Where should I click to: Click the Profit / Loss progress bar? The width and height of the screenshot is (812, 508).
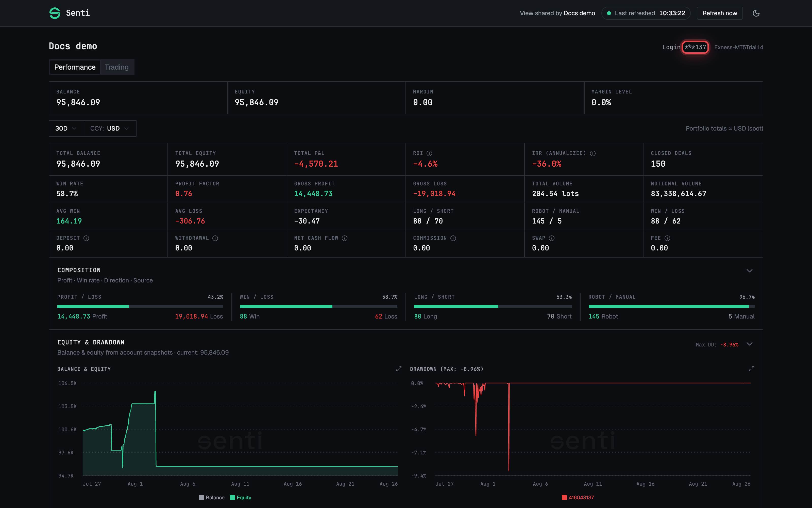pos(140,306)
